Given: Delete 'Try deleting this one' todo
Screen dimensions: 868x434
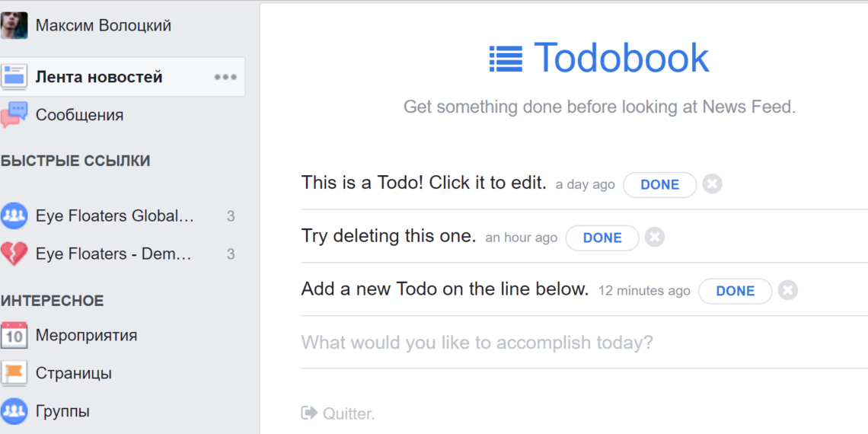Looking at the screenshot, I should (x=655, y=238).
